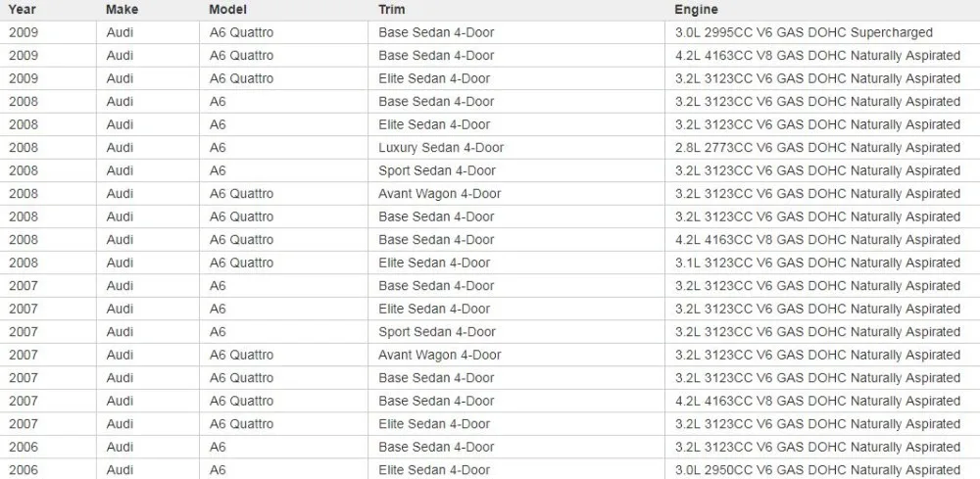Click the 2007 Avant Wagon 4-Door trim cell

point(516,355)
